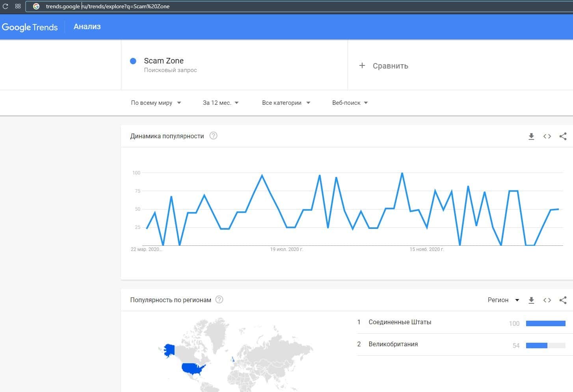This screenshot has height=392, width=573.
Task: Select Соединенные Штаты in the region list
Action: point(400,322)
